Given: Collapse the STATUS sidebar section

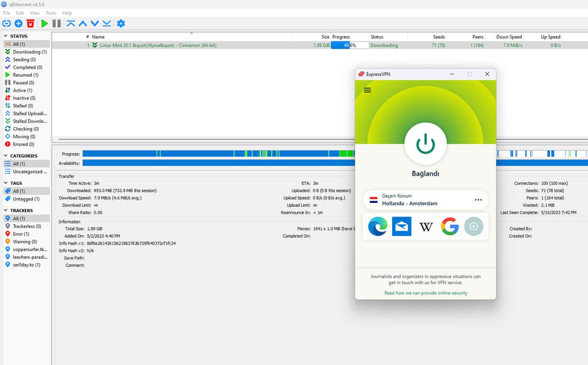Looking at the screenshot, I should point(6,36).
